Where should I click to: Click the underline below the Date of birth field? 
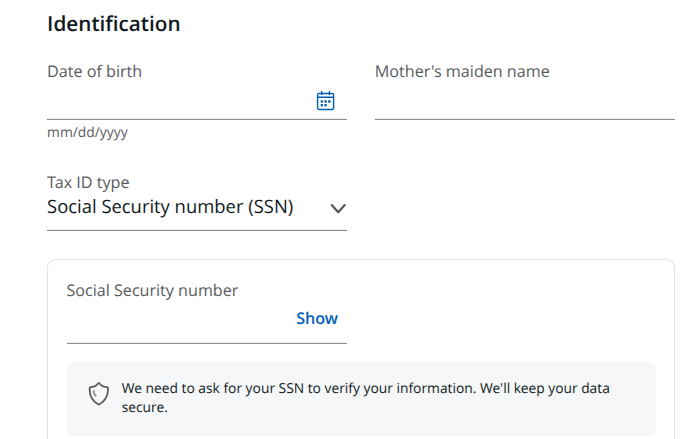pos(197,119)
